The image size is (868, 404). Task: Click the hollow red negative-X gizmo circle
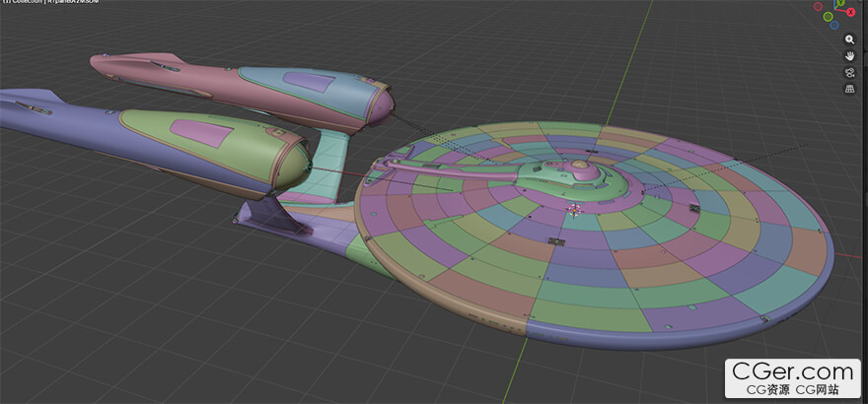pyautogui.click(x=818, y=7)
